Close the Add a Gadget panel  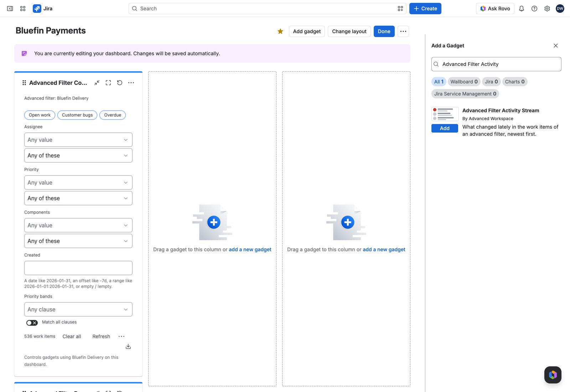coord(556,46)
